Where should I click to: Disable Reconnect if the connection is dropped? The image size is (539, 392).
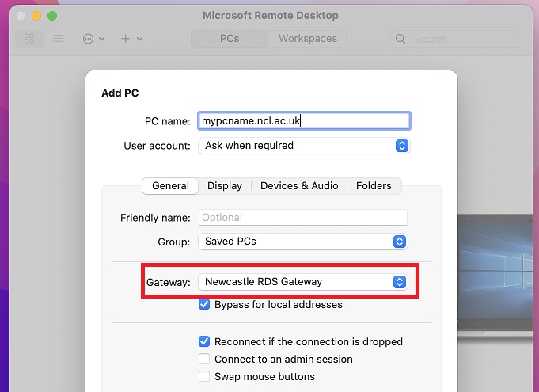pyautogui.click(x=205, y=342)
